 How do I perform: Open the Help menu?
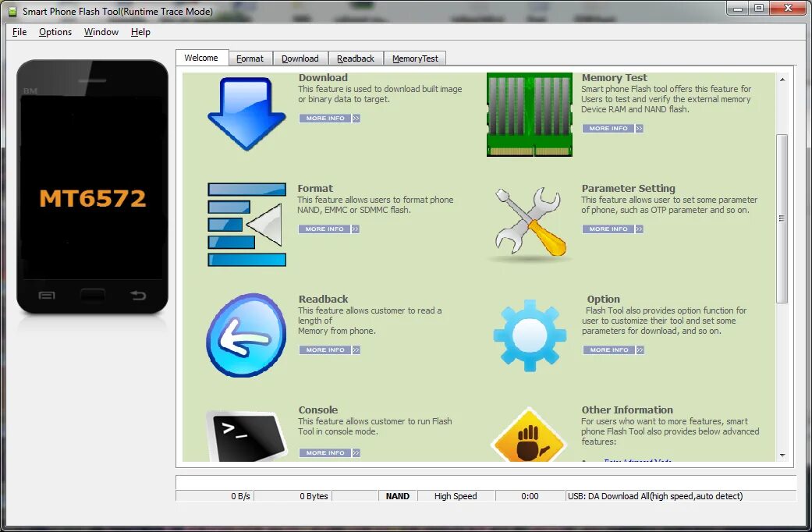point(140,32)
